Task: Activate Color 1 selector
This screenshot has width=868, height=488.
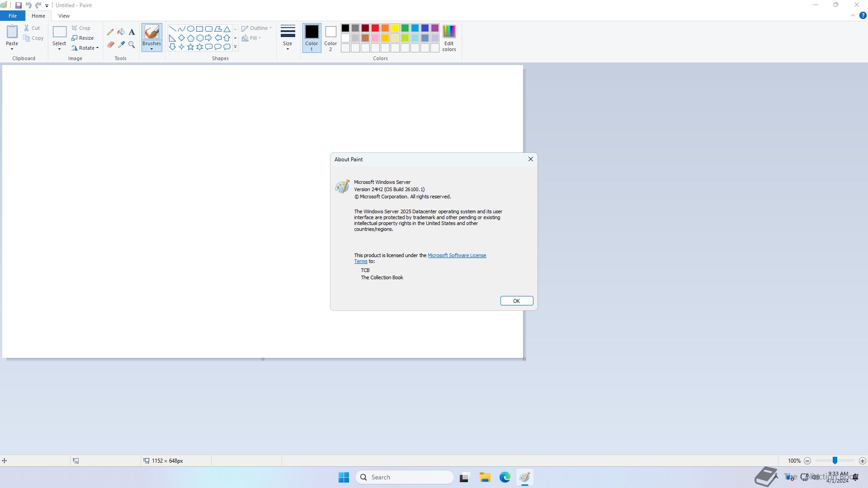Action: tap(311, 38)
